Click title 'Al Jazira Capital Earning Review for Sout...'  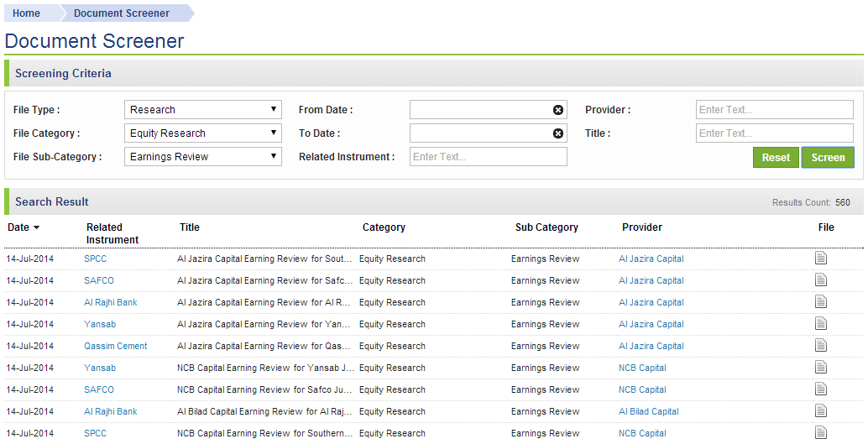click(x=264, y=259)
